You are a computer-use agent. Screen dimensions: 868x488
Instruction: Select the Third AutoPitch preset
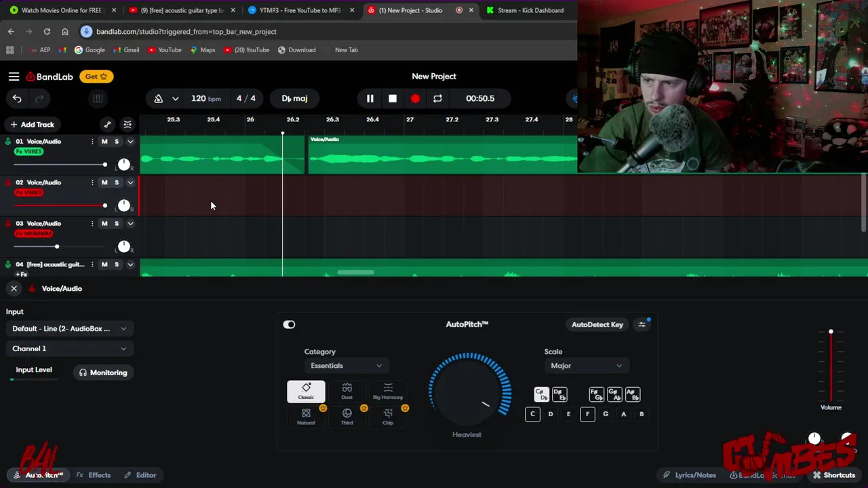(x=347, y=416)
